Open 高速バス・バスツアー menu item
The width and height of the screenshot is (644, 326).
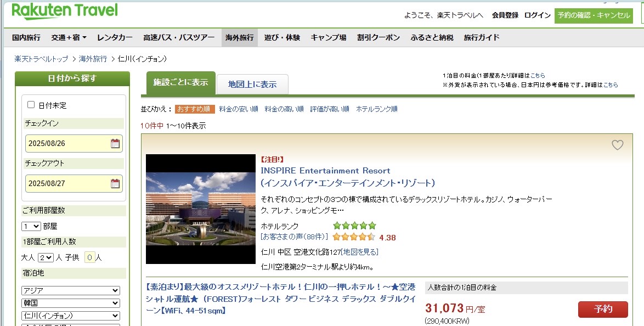pos(179,37)
